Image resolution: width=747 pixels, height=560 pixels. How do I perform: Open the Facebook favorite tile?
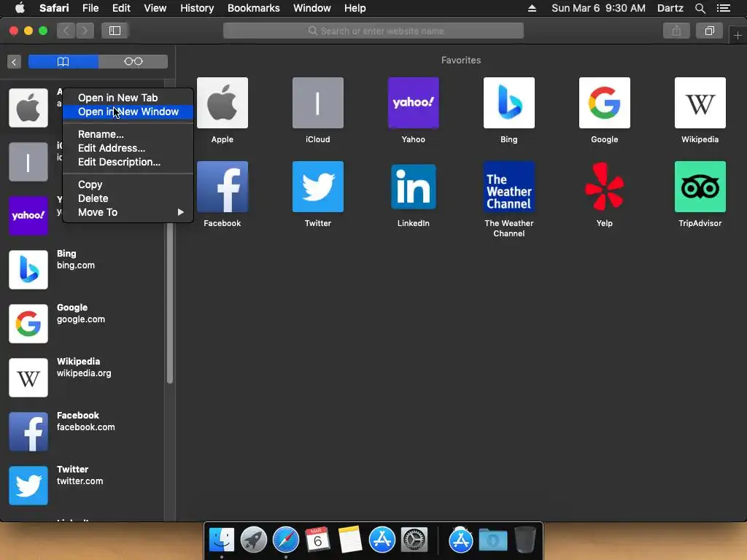click(x=222, y=187)
